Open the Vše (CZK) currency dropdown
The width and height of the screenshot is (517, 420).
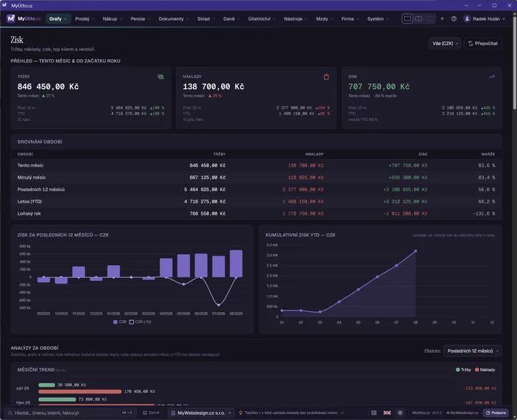click(445, 43)
